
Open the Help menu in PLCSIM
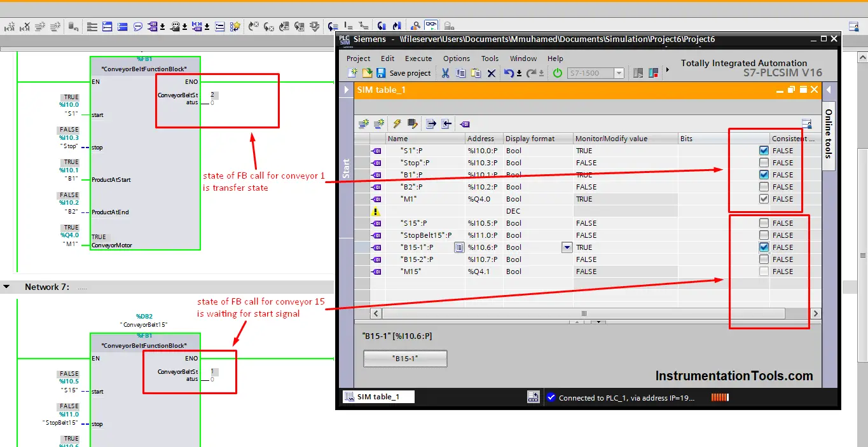555,58
